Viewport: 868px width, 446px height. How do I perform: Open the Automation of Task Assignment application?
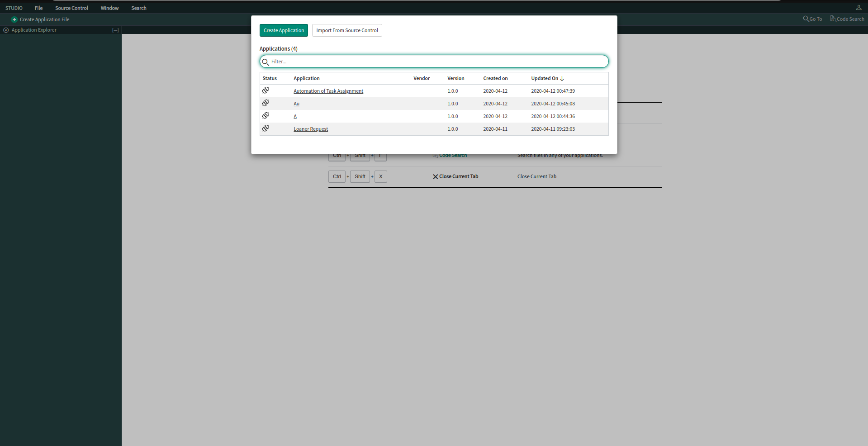328,90
